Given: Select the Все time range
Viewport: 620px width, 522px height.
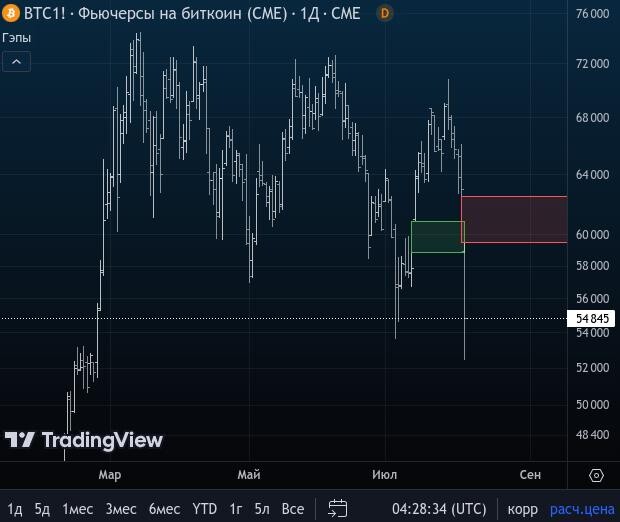Looking at the screenshot, I should (x=293, y=509).
